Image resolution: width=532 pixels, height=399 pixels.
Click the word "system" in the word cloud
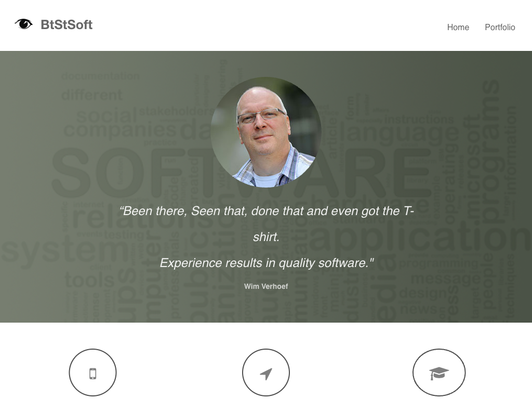pyautogui.click(x=64, y=250)
